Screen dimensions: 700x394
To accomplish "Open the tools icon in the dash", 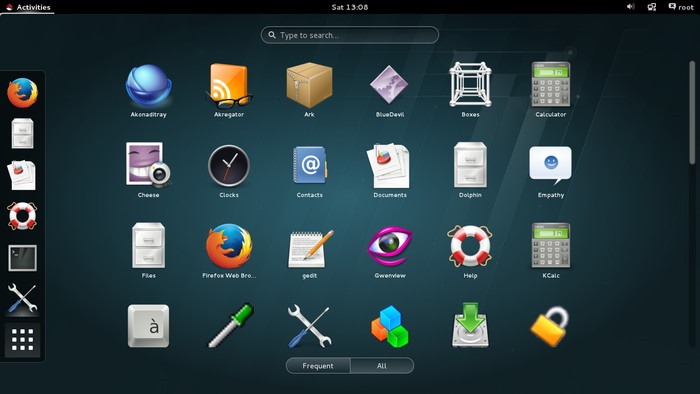I will 22,298.
